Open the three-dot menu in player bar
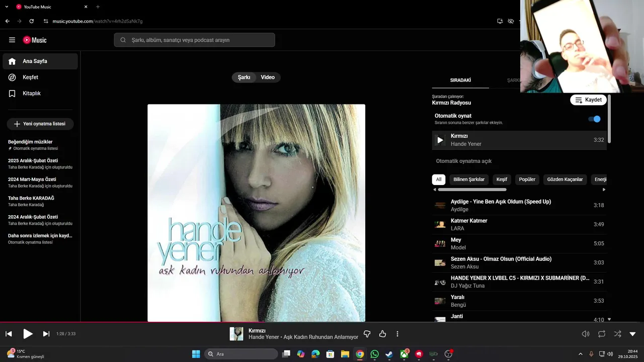Viewport: 644px width, 362px height. 397,334
